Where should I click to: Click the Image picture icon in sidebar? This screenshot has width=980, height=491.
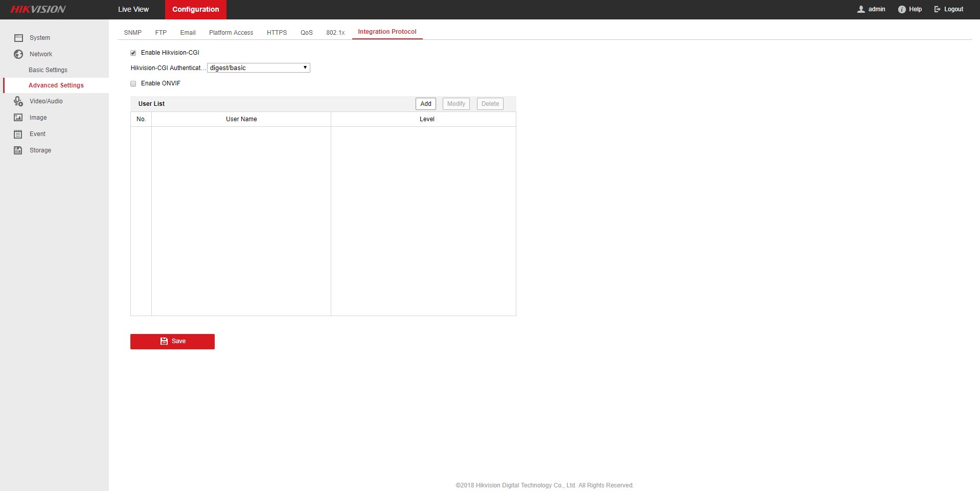18,118
